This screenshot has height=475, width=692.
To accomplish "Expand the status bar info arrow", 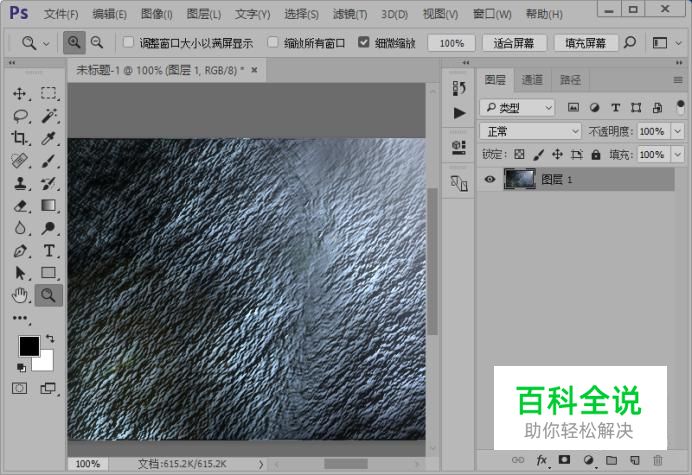I will click(x=261, y=464).
